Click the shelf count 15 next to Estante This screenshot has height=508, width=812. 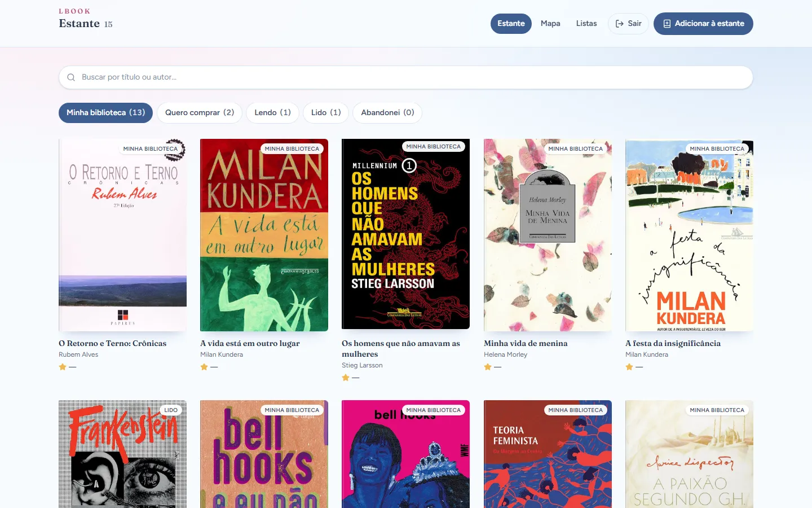click(108, 24)
